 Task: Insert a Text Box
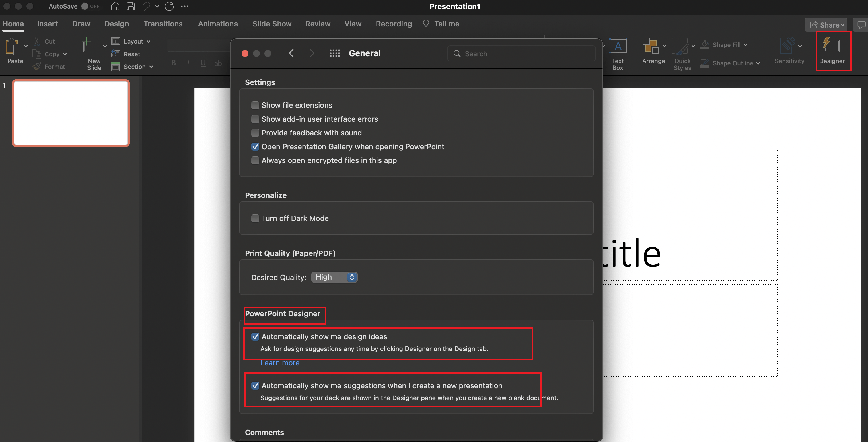coord(617,46)
